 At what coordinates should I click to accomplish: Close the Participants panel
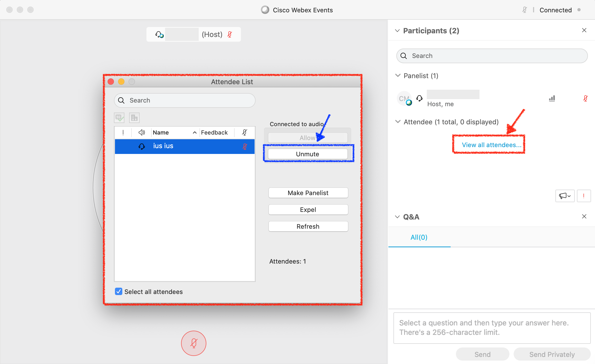(x=584, y=30)
